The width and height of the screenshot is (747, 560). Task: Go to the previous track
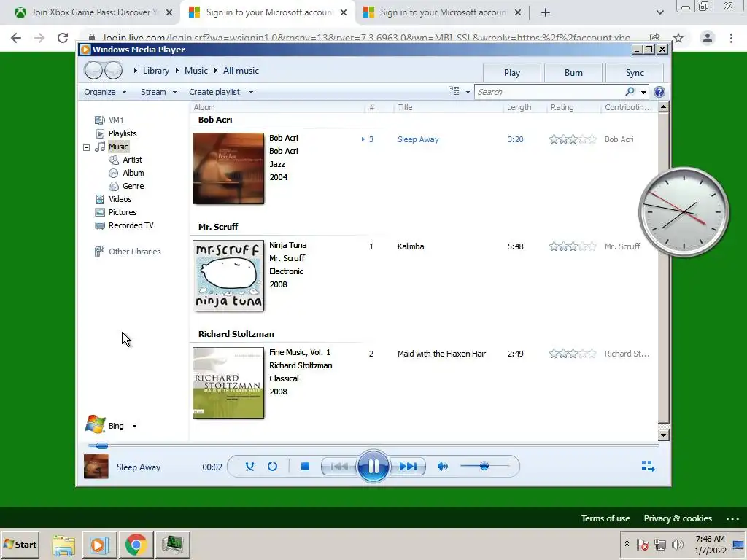point(339,467)
